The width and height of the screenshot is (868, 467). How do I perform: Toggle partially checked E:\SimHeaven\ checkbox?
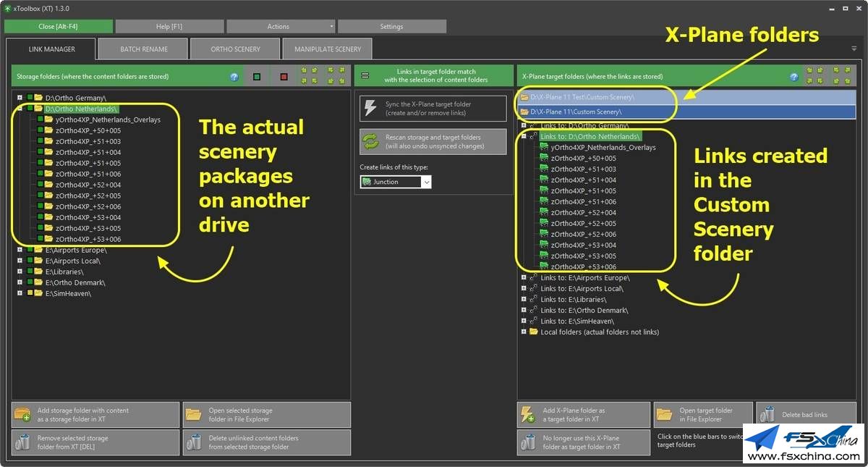click(30, 293)
